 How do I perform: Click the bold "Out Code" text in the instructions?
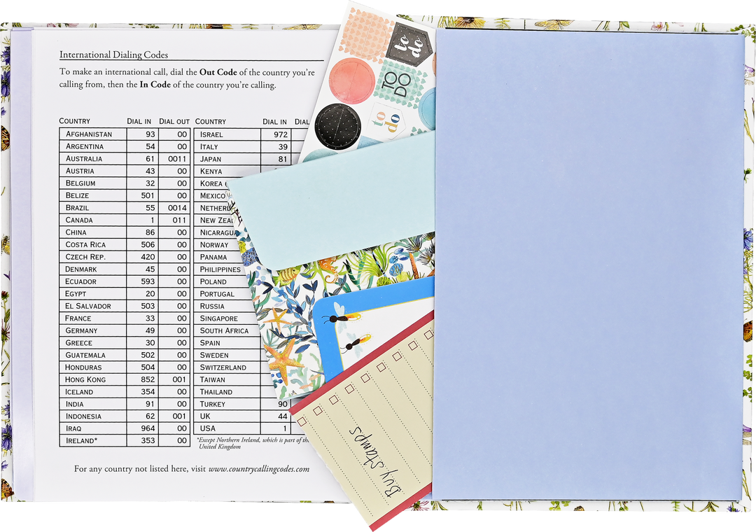(218, 72)
